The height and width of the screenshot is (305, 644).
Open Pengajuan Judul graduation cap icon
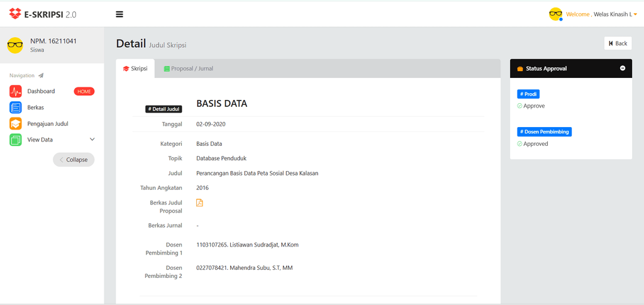[x=16, y=123]
